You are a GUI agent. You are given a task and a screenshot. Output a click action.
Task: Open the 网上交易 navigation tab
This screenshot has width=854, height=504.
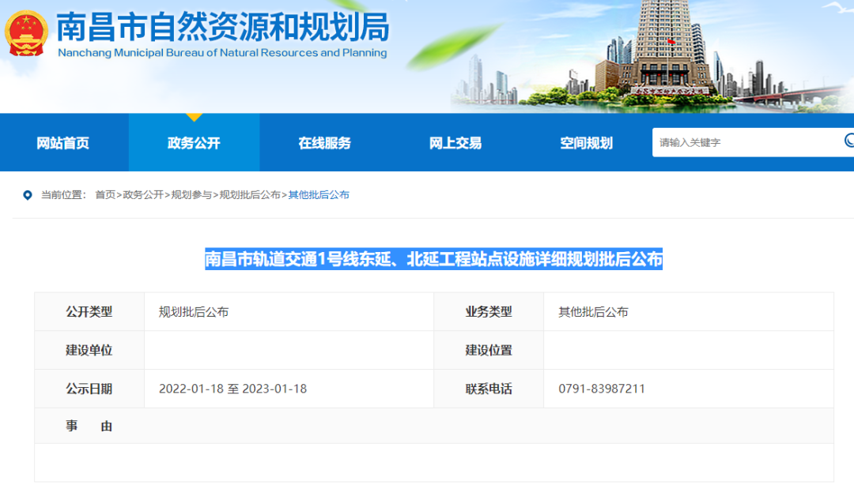click(455, 143)
